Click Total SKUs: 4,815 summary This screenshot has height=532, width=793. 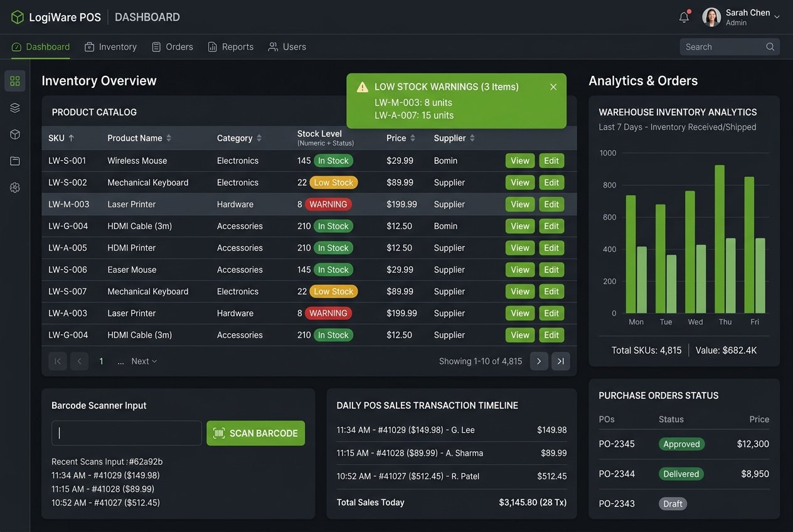pos(646,350)
